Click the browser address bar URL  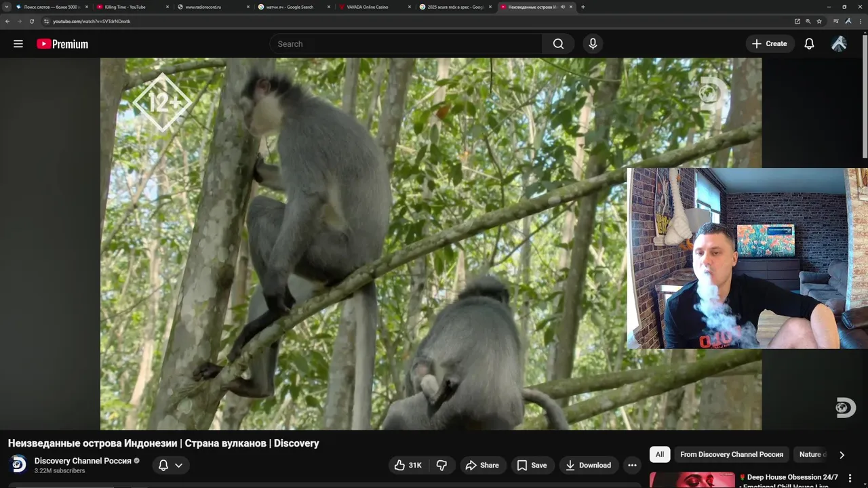click(92, 21)
